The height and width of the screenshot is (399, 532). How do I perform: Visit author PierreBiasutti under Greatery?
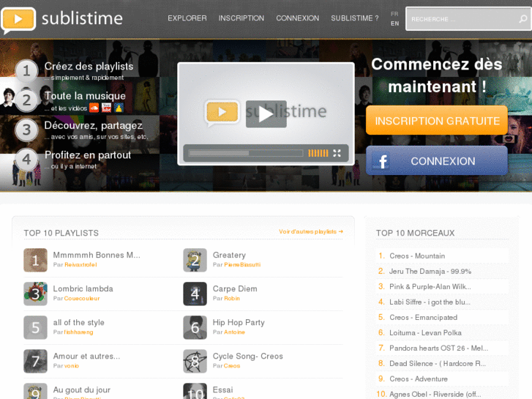click(x=242, y=264)
